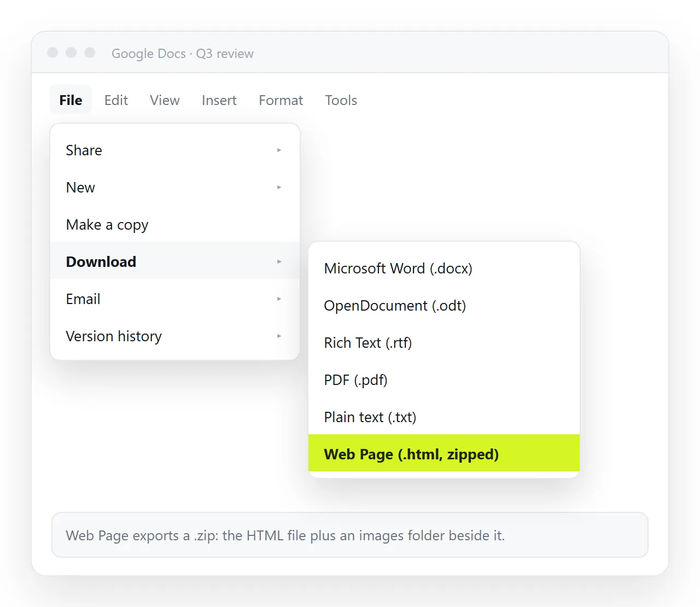
Task: Expand the Share submenu arrow
Action: point(279,150)
